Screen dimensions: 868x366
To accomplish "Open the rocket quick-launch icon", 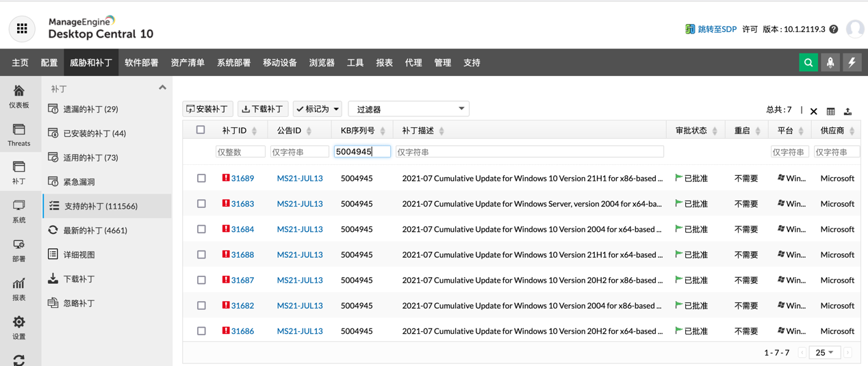I will (830, 62).
